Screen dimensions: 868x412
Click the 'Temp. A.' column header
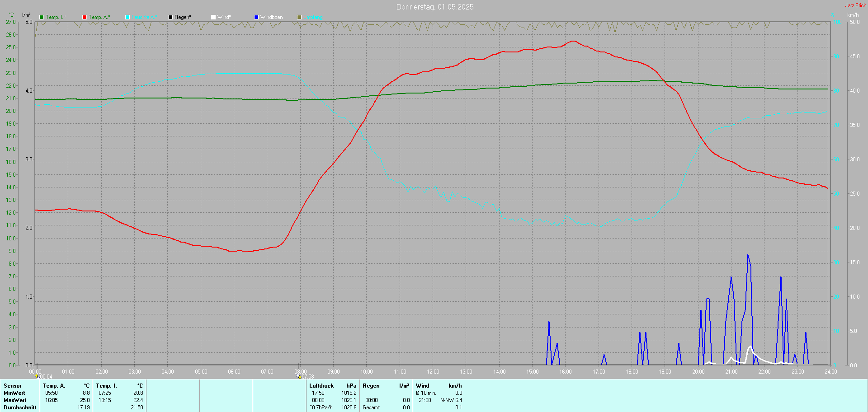point(54,386)
